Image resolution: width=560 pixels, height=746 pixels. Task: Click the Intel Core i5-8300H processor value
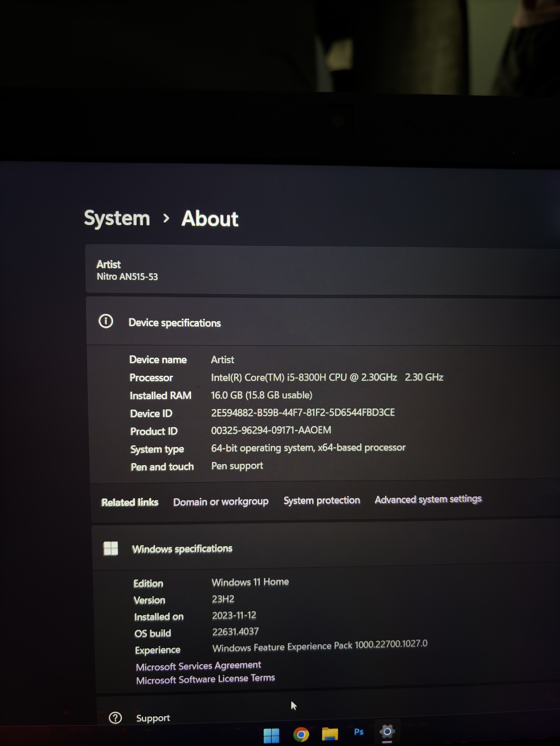327,377
